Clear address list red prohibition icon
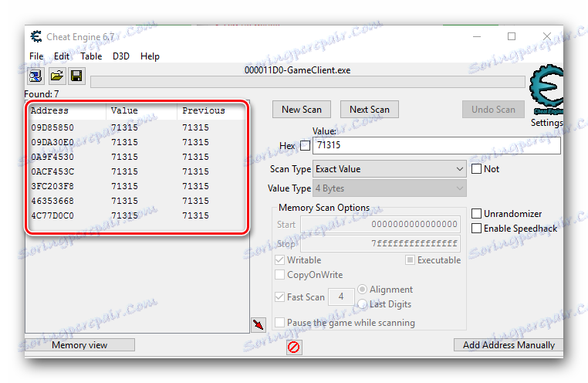The width and height of the screenshot is (588, 383). point(294,347)
